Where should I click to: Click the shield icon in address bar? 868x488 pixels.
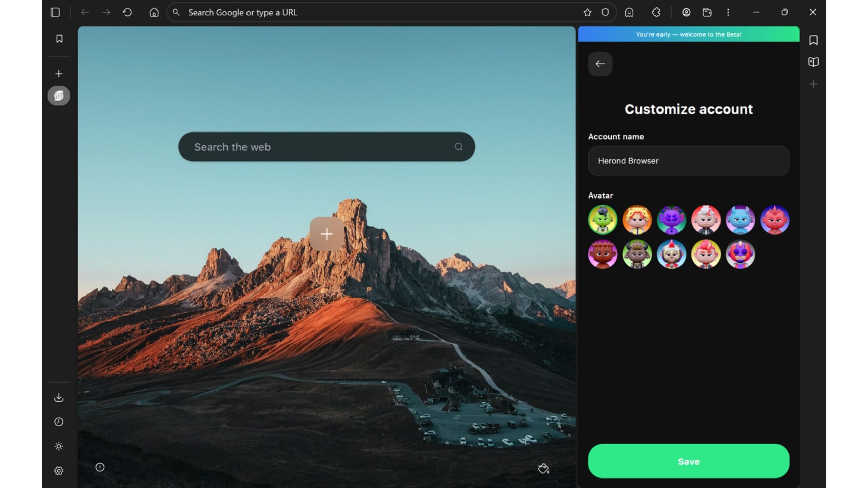coord(605,13)
